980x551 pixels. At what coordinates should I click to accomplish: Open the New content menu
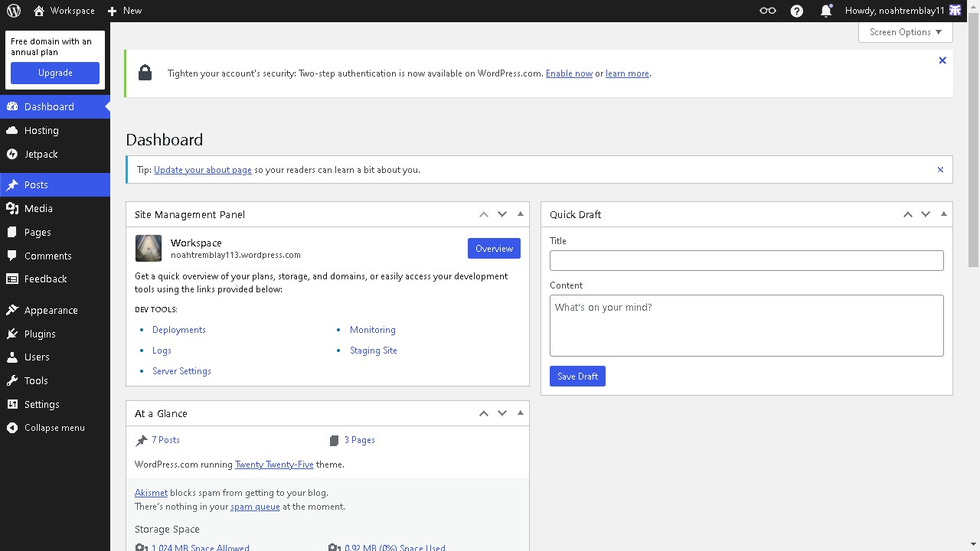(123, 11)
